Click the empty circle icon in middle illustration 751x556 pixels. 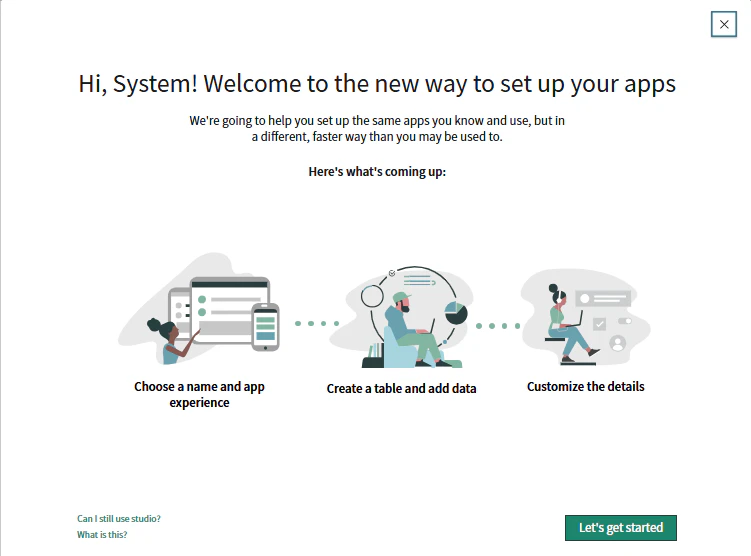click(x=372, y=296)
